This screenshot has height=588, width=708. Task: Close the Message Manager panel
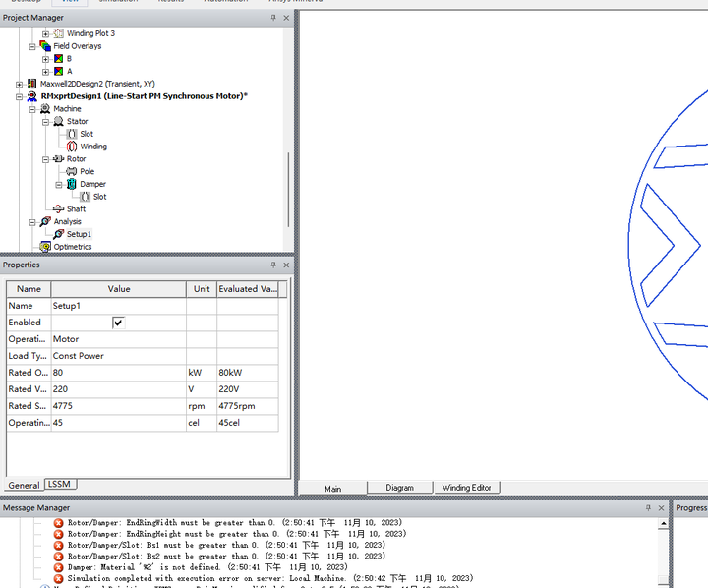(x=662, y=508)
